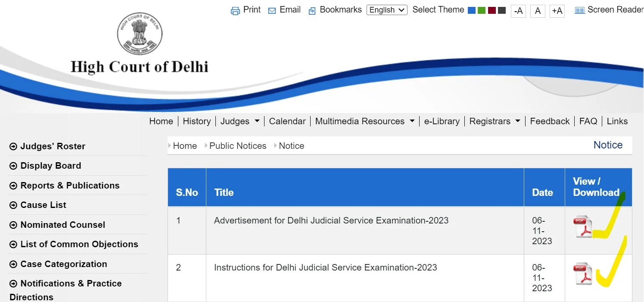Screen dimensions: 644x302
Task: Open PDF for Instructions for Delhi Judicial Service Examination
Action: pos(583,274)
